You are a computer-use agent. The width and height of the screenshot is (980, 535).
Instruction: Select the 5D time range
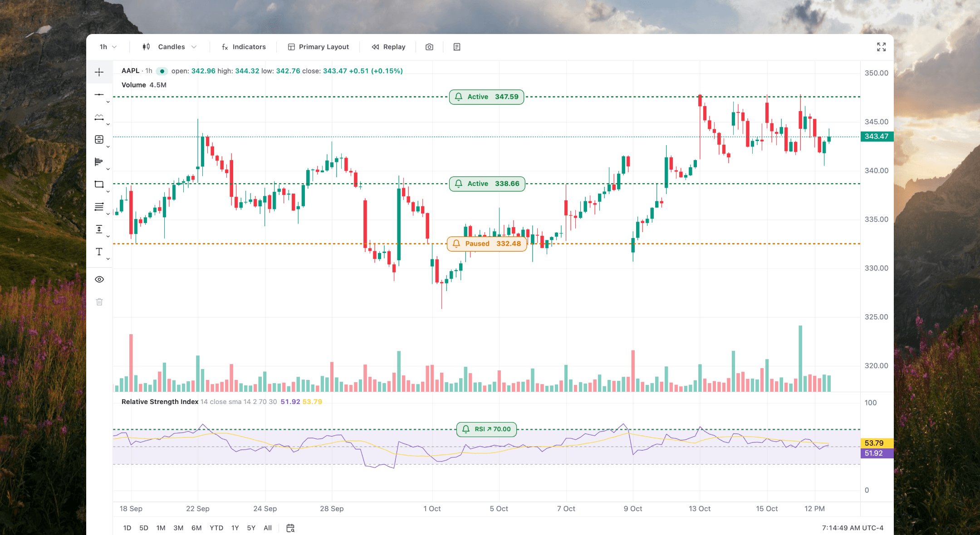(x=144, y=528)
